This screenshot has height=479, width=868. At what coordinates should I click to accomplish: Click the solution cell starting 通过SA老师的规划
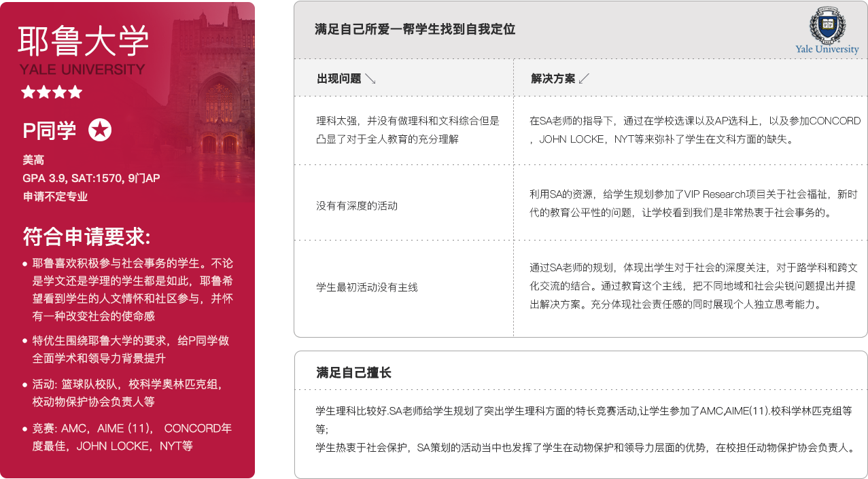point(693,285)
